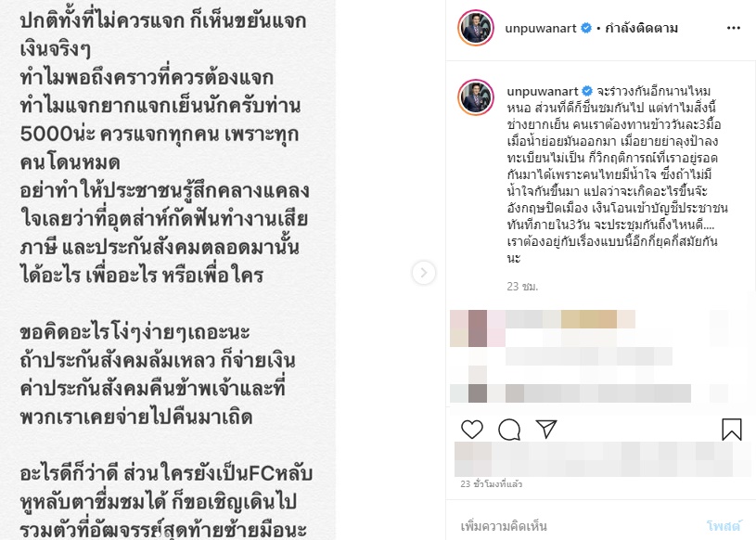Share post using the paper plane icon
This screenshot has height=540, width=756.
(x=546, y=429)
